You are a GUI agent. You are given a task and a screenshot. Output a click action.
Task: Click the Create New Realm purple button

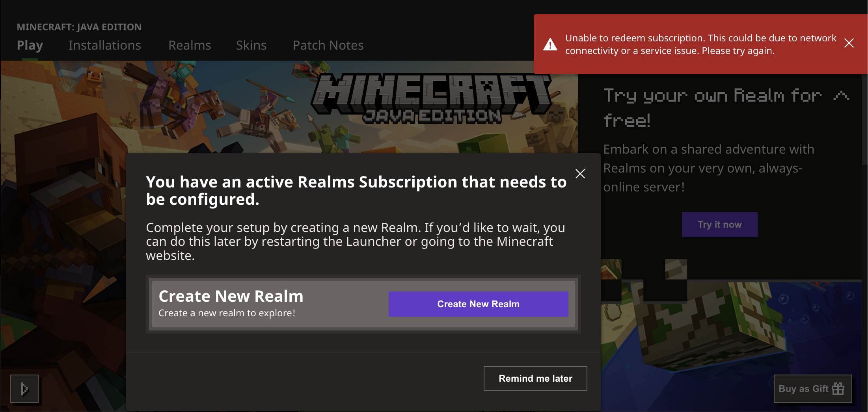[x=478, y=304]
